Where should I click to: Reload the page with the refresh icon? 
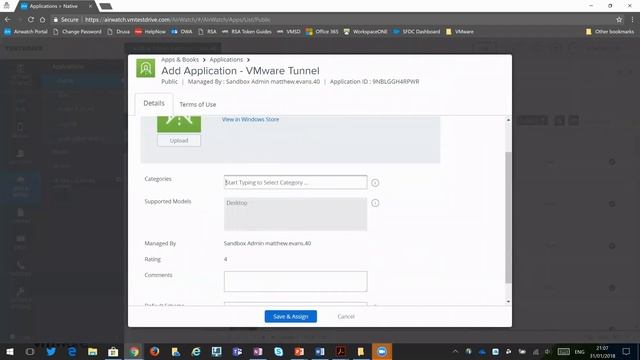tap(31, 20)
